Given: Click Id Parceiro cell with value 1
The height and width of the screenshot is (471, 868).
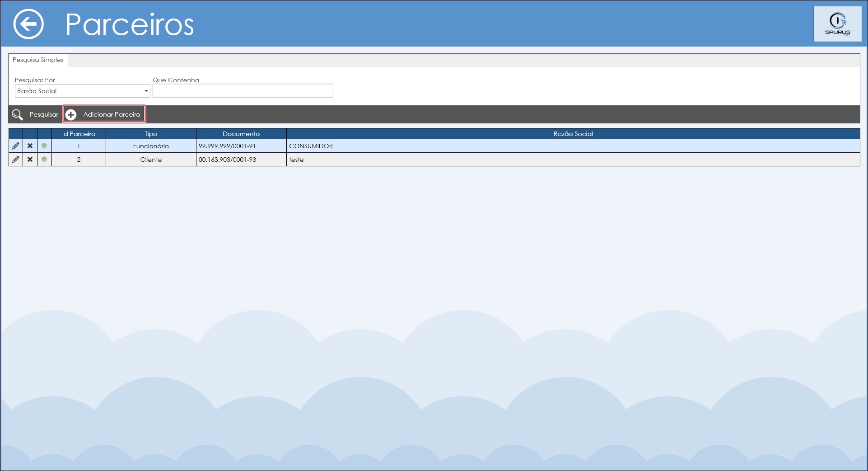Looking at the screenshot, I should click(79, 146).
